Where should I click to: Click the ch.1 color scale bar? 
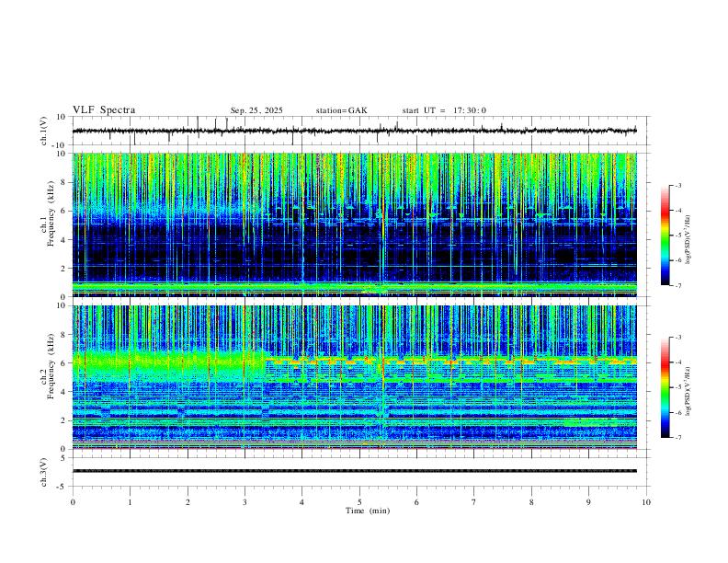coord(665,236)
